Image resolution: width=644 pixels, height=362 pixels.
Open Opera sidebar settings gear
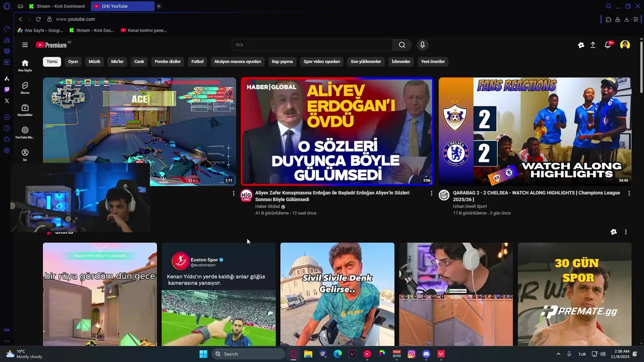click(x=7, y=150)
